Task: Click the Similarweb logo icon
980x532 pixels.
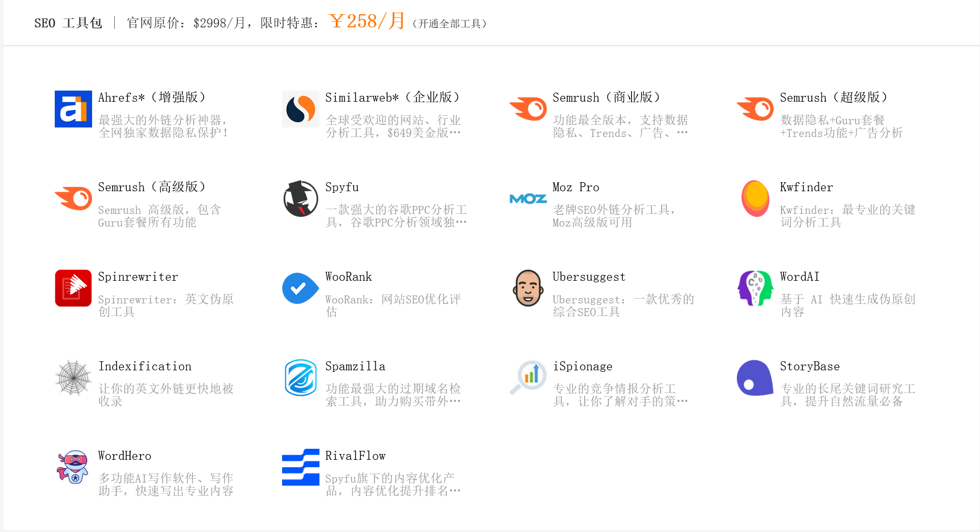Action: click(301, 109)
